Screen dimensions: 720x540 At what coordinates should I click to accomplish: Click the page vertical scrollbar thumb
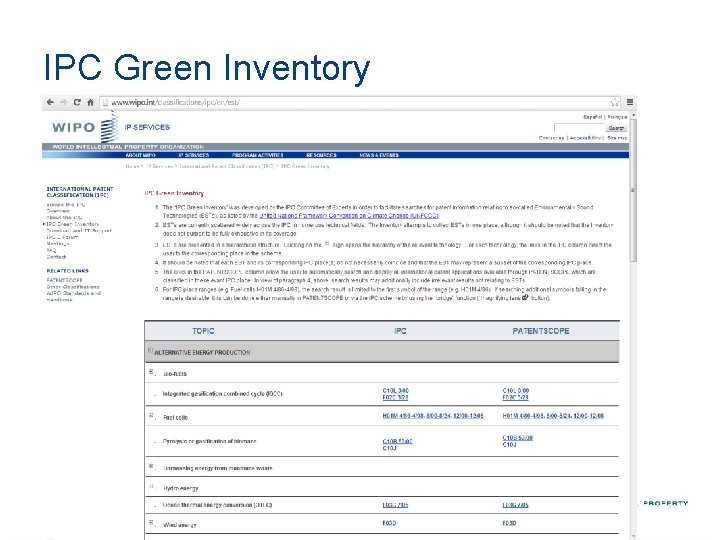tap(633, 191)
